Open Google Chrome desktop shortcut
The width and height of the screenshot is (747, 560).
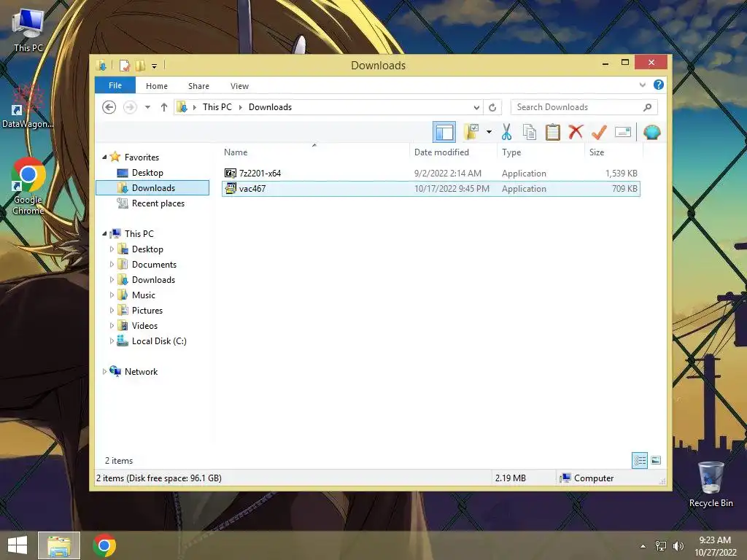[x=28, y=187]
